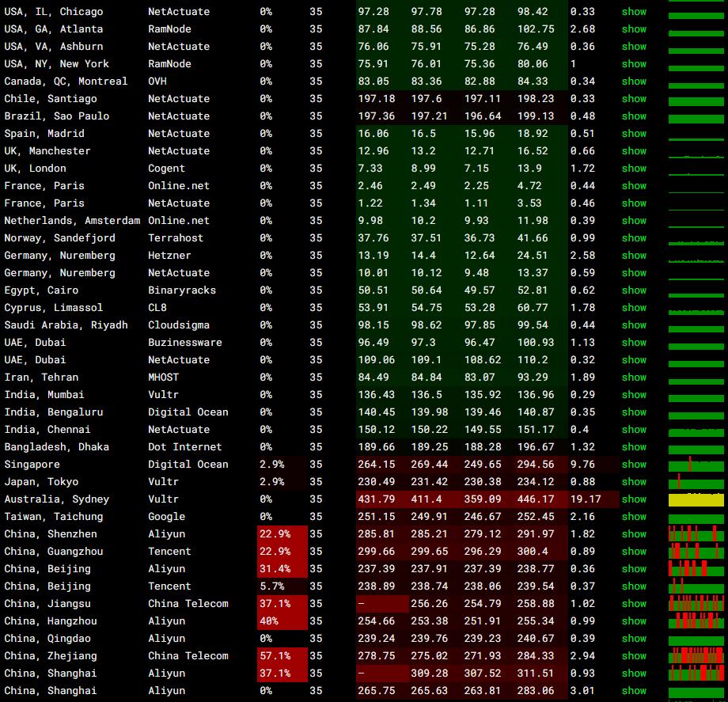Select 'Binaryracks' provider text
The height and width of the screenshot is (702, 728).
(x=182, y=290)
